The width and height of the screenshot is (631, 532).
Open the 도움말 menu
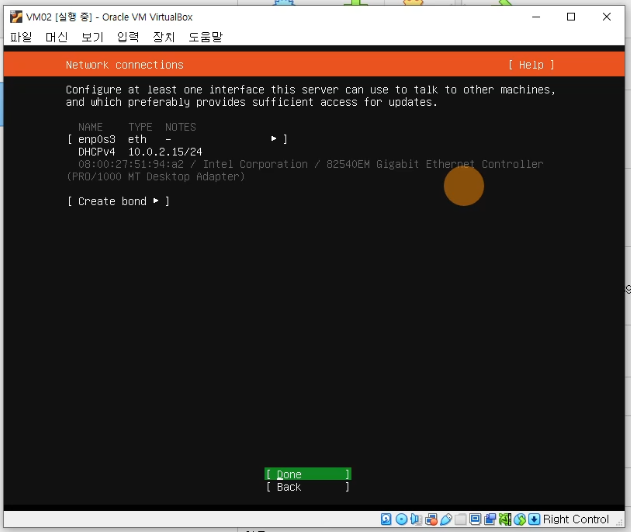tap(205, 37)
